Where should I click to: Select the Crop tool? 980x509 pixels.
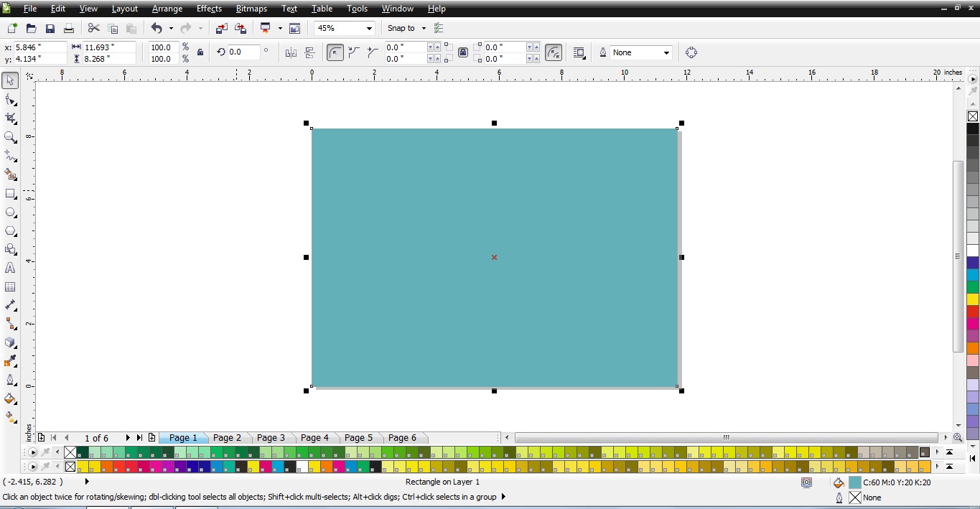pos(10,118)
